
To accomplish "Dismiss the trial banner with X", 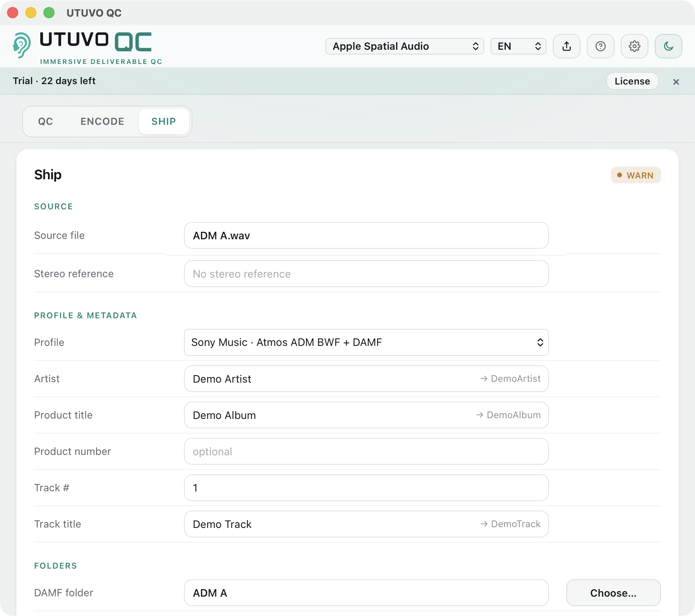I will 676,82.
